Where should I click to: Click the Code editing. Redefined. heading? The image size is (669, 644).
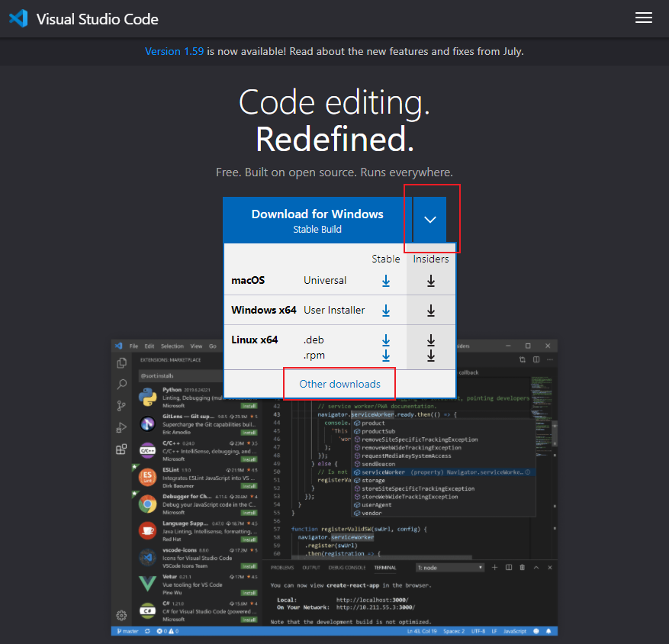coord(334,121)
